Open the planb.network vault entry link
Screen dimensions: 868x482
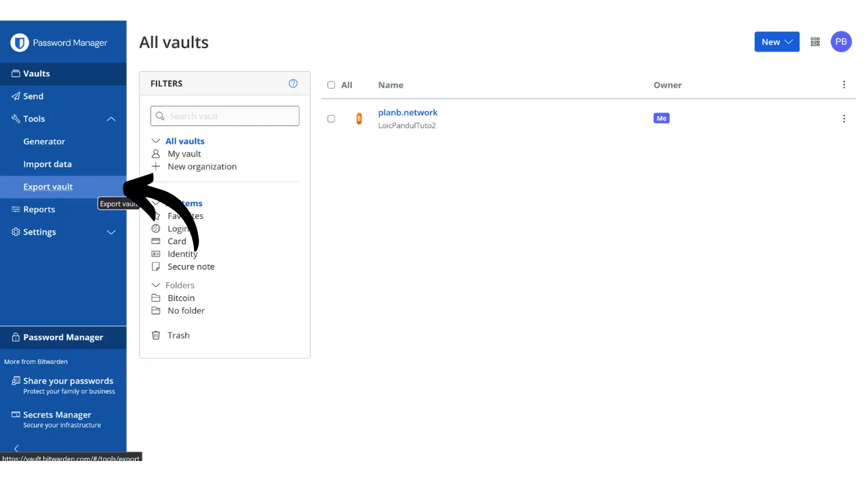click(x=408, y=113)
